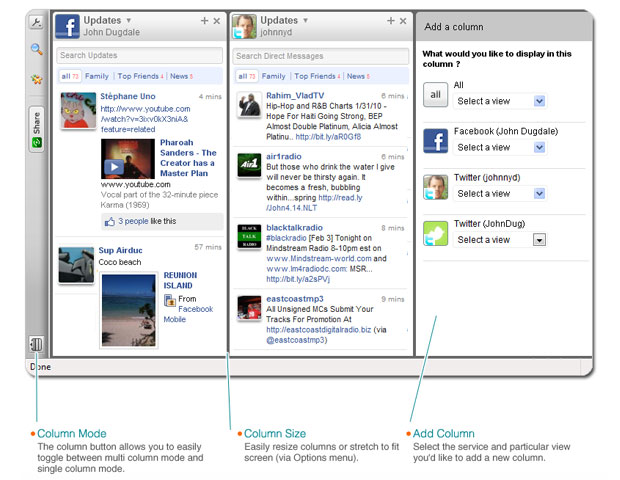Open Updates dropdown arrow in johnnyd column
Image resolution: width=620 pixels, height=480 pixels.
click(x=305, y=20)
